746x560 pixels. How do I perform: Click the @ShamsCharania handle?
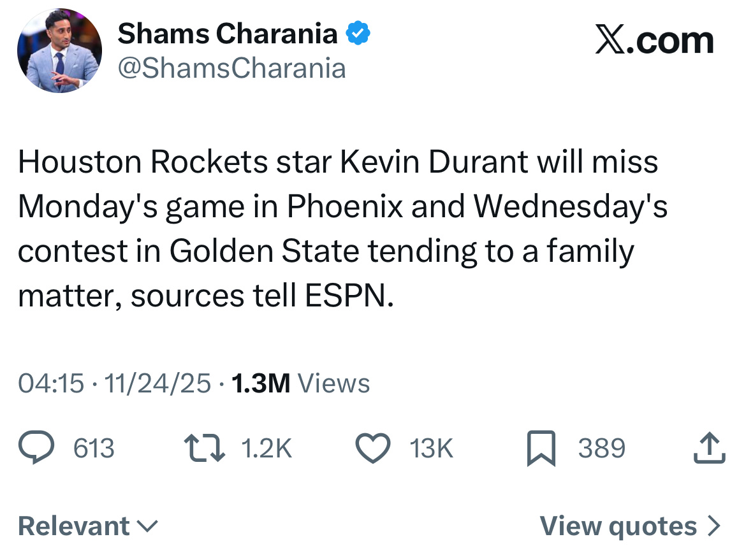231,68
